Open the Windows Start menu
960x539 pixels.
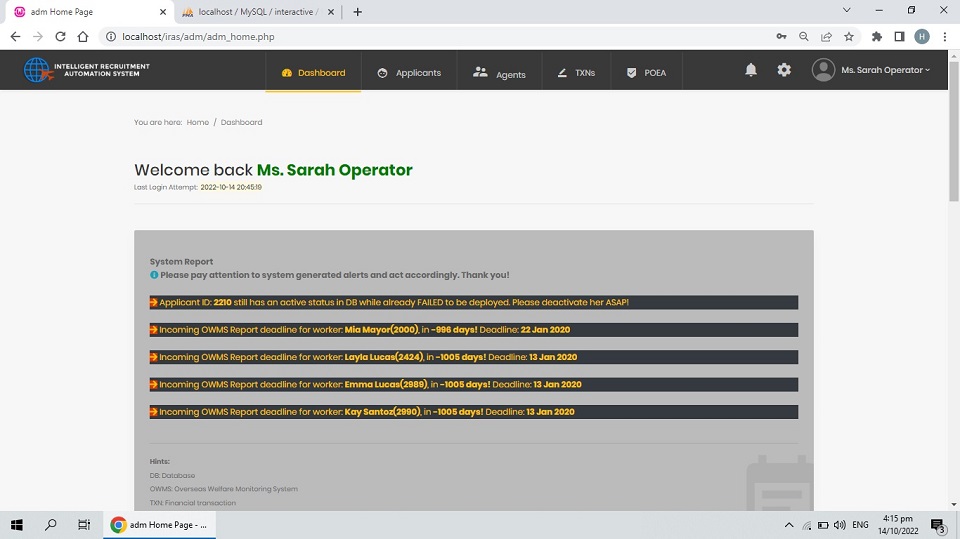click(17, 525)
